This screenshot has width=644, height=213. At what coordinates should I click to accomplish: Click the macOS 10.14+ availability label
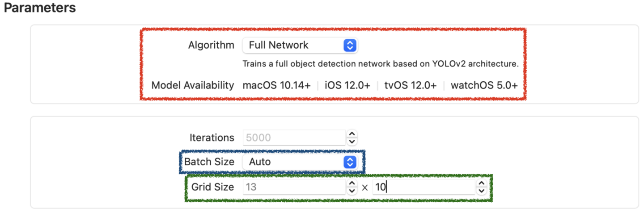point(276,85)
